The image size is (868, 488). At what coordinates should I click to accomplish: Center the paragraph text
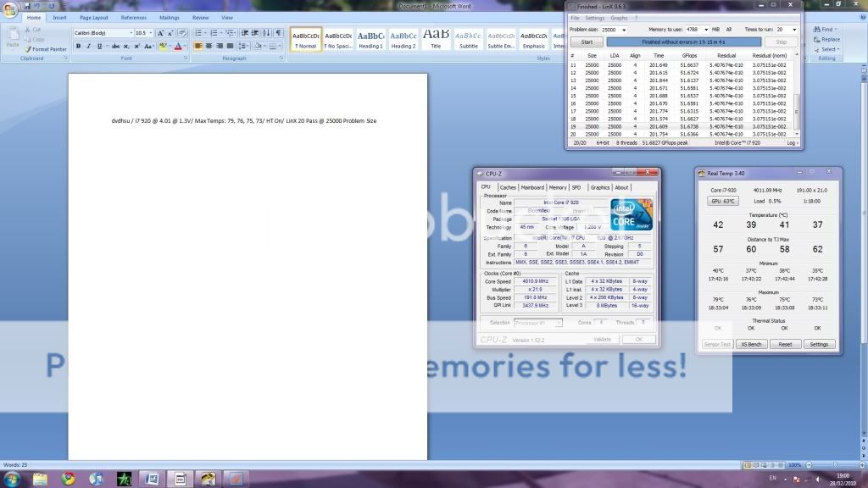click(x=209, y=47)
